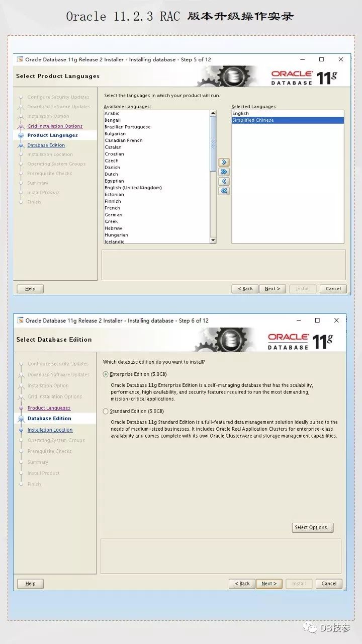
Task: Select Greek in Available Languages
Action: point(111,221)
